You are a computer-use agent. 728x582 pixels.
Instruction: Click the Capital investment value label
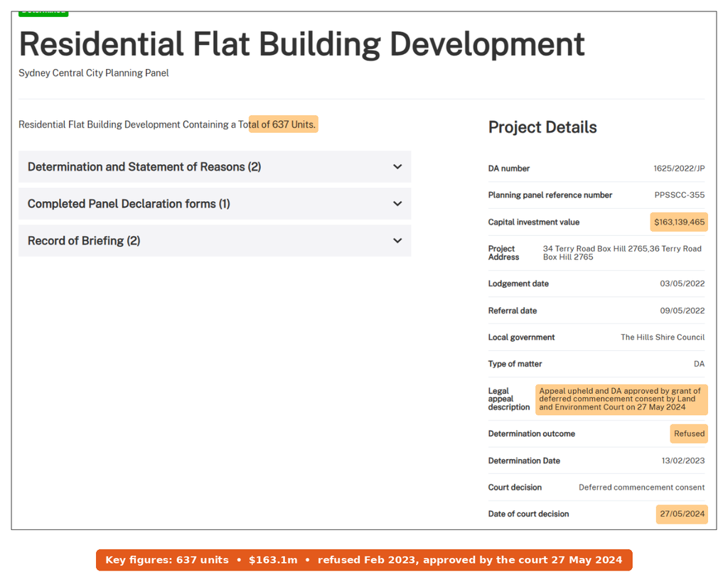533,222
